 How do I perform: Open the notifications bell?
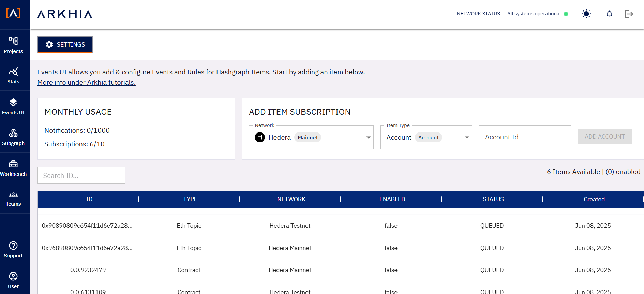pyautogui.click(x=609, y=14)
